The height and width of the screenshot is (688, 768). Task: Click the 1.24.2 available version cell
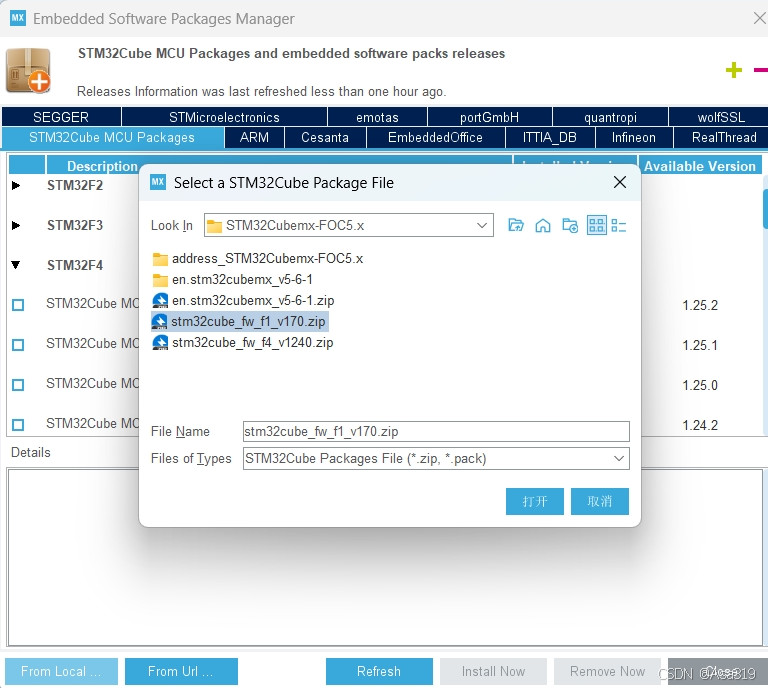700,425
